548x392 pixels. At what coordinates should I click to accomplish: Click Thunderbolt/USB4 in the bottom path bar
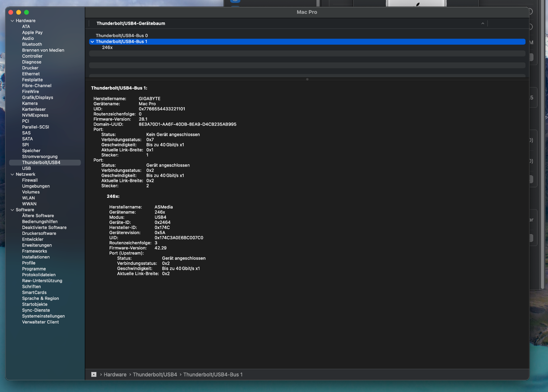point(155,375)
